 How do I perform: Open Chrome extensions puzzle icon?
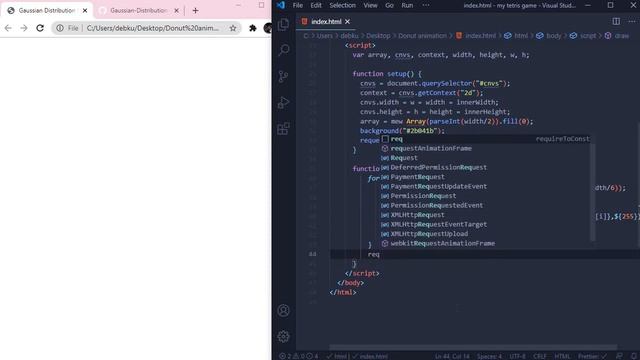coord(253,28)
